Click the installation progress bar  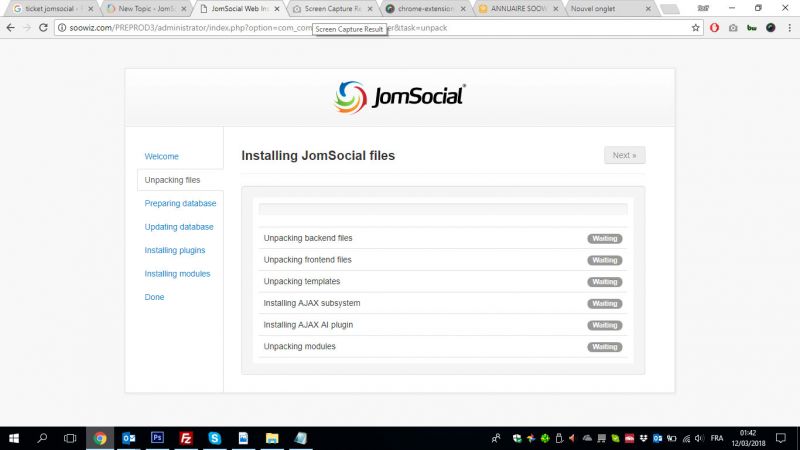point(443,209)
